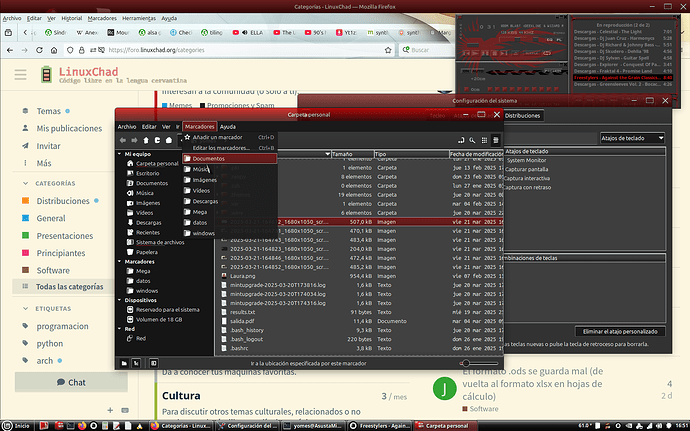Screen dimensions: 690x431
Task: Toggle the EQ window button in player
Action: [550, 40]
